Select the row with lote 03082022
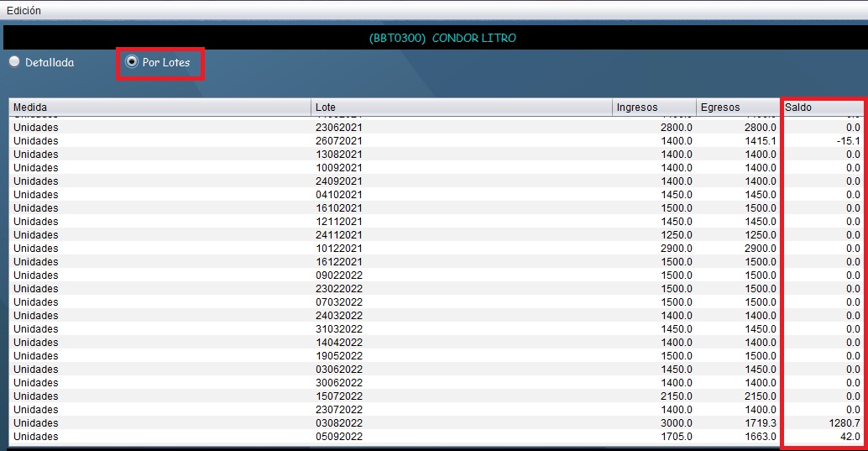The image size is (868, 451). [x=338, y=423]
